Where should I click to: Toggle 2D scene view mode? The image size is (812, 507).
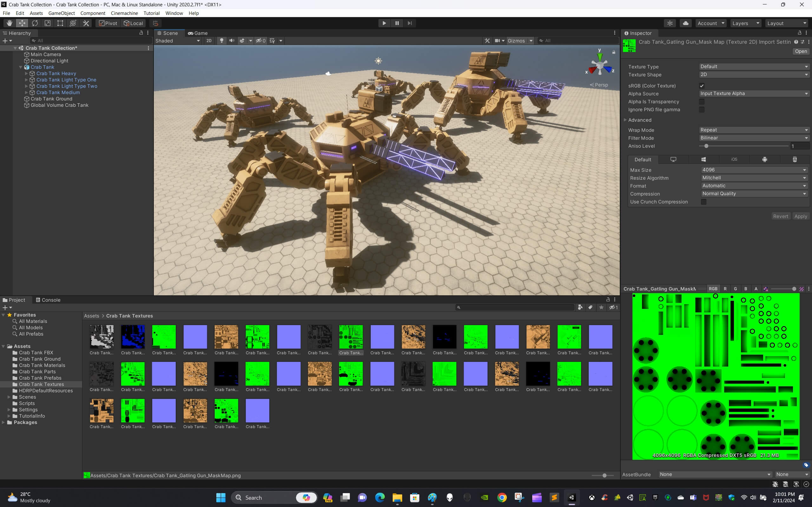(x=209, y=41)
